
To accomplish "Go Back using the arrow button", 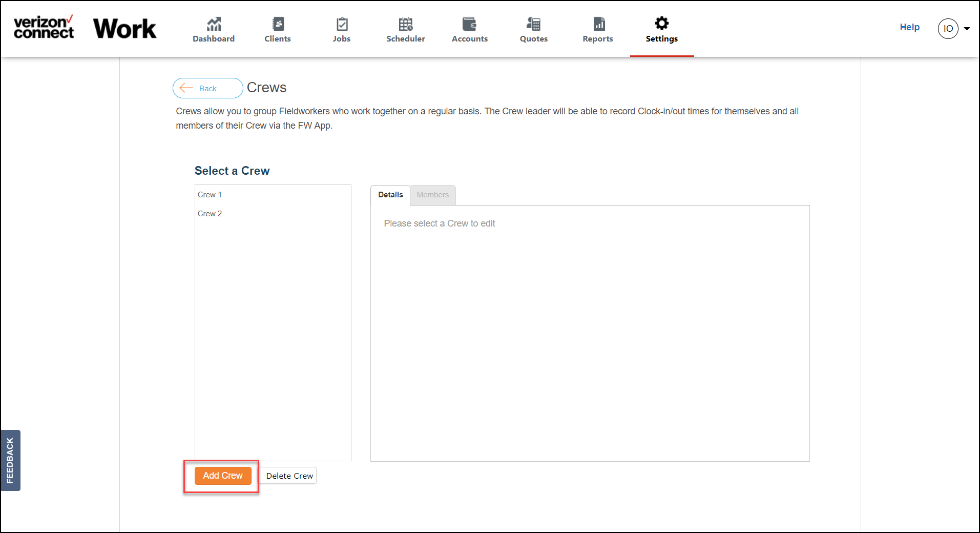I will click(x=207, y=88).
